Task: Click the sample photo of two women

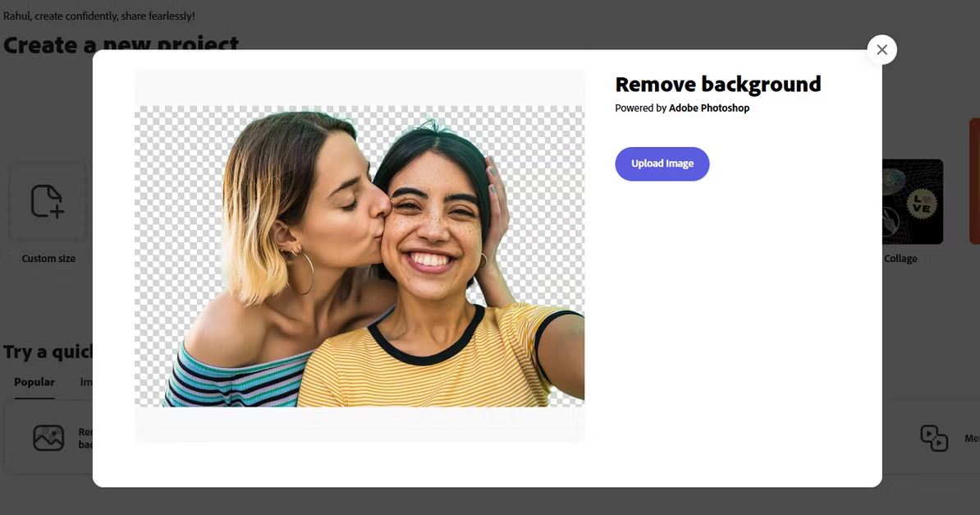Action: [359, 256]
